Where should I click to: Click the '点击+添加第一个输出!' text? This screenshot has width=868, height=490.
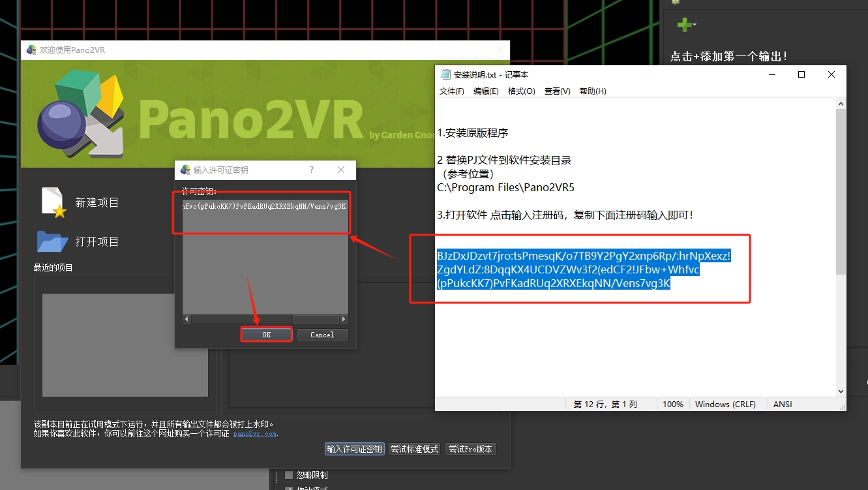(x=729, y=56)
